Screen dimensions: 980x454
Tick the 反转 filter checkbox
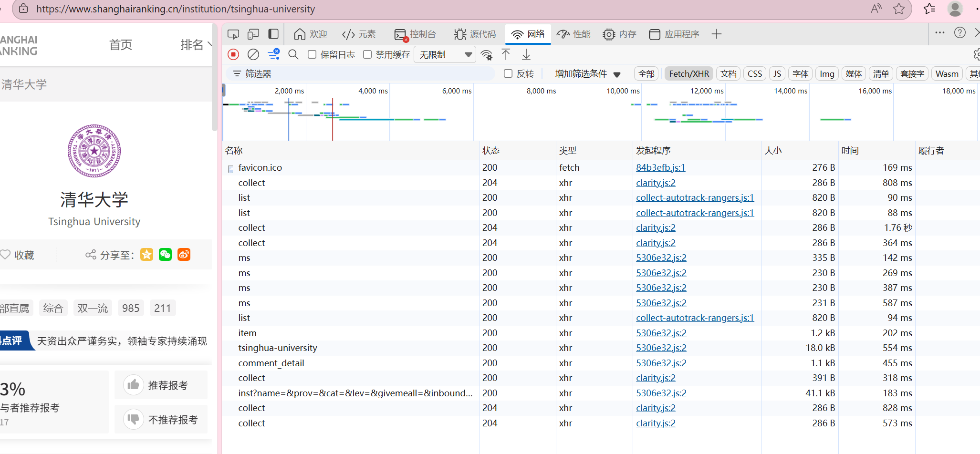click(508, 73)
